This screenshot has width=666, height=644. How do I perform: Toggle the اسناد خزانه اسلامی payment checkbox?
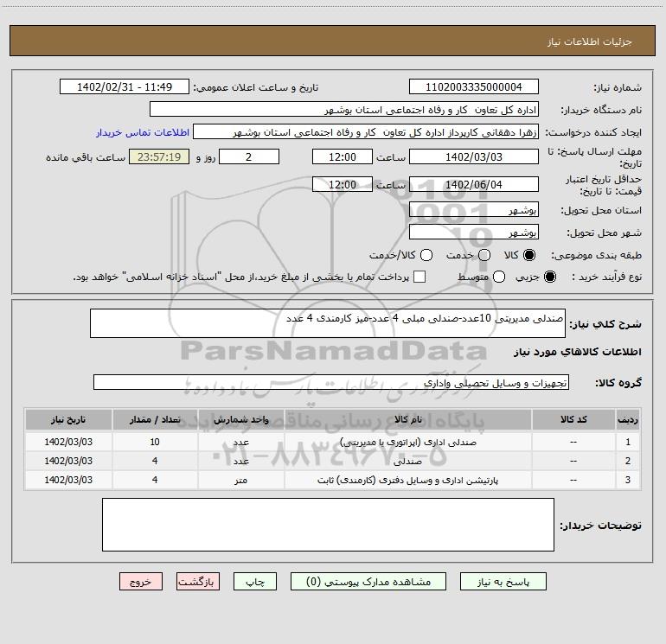click(x=419, y=277)
